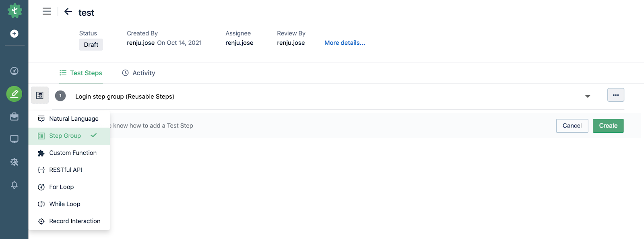The height and width of the screenshot is (239, 644).
Task: Click the RESTful API braces icon
Action: 41,170
